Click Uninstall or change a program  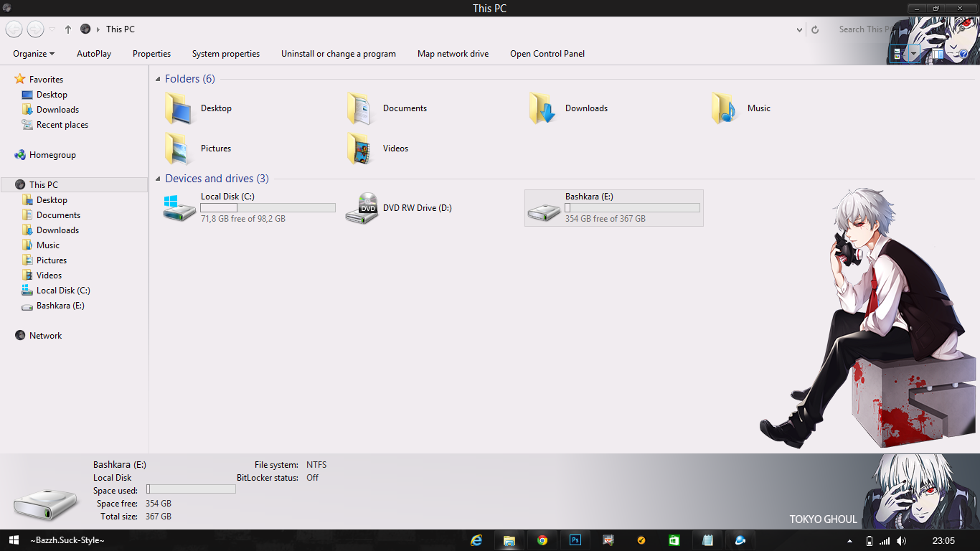[339, 54]
